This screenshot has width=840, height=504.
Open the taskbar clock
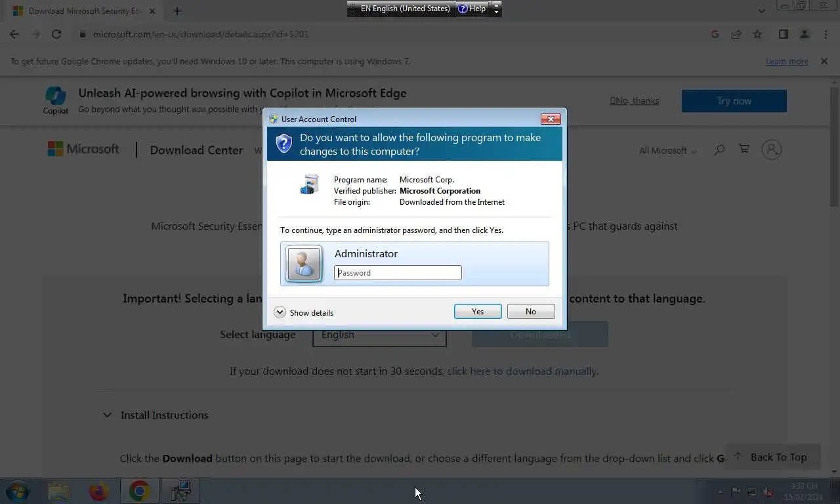pyautogui.click(x=805, y=492)
